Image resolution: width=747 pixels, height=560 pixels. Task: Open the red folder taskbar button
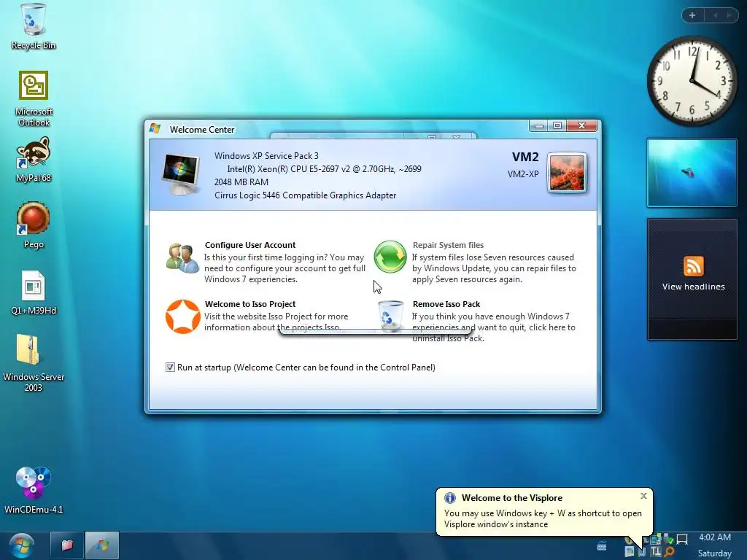pos(66,545)
